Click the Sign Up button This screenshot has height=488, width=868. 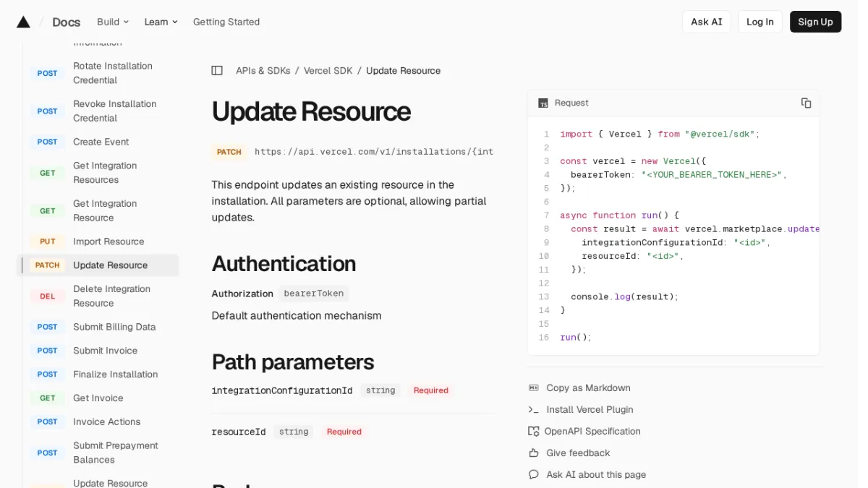tap(815, 22)
